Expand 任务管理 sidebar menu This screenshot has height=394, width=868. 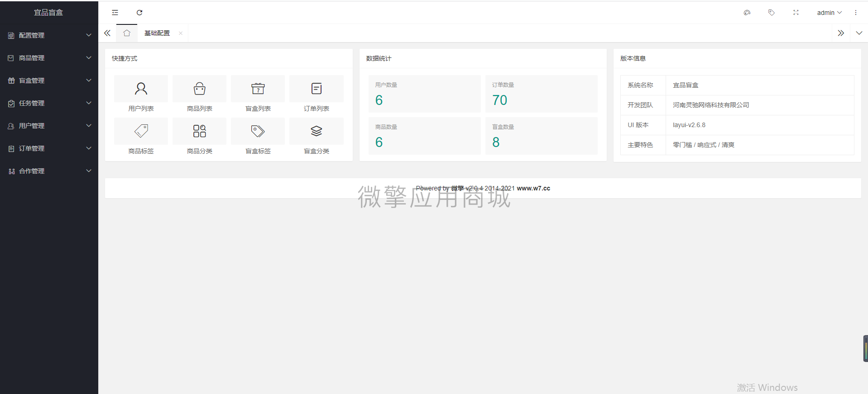49,103
